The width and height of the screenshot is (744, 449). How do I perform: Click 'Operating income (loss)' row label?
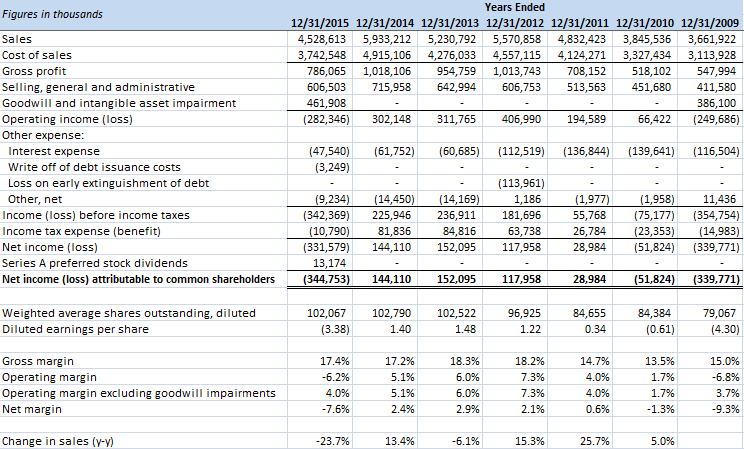67,119
